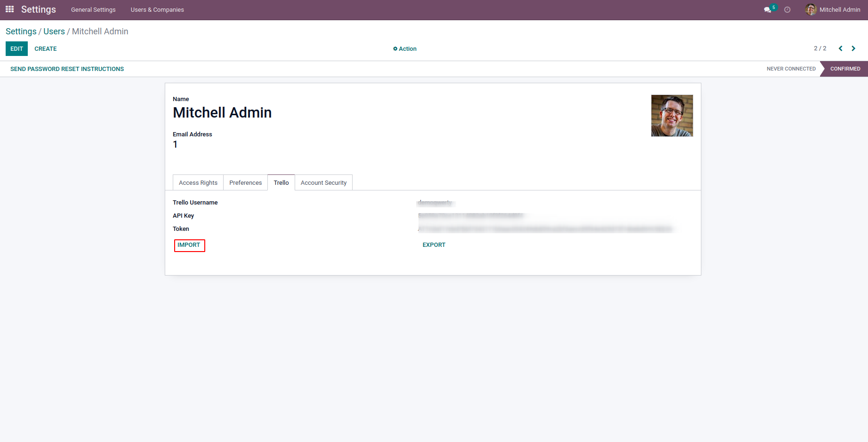Image resolution: width=868 pixels, height=442 pixels.
Task: Open the Account Security tab
Action: 323,183
